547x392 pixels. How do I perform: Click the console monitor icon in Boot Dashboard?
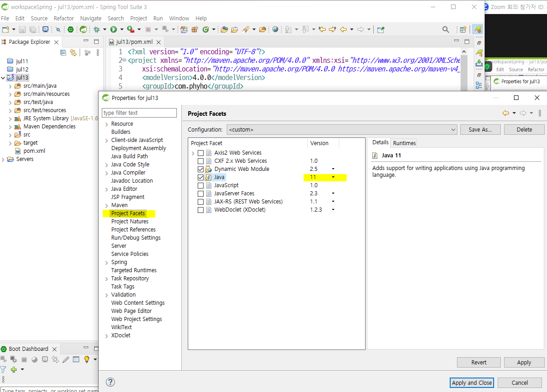[x=45, y=359]
